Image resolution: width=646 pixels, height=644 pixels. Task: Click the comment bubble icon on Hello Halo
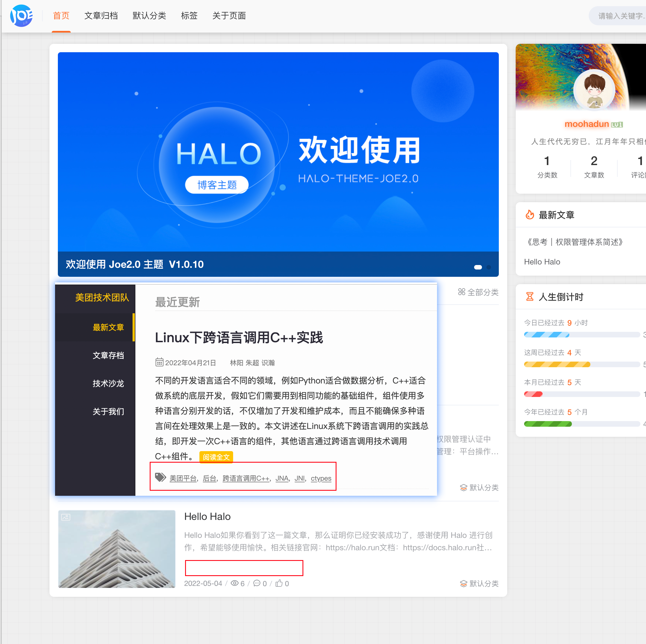click(257, 583)
